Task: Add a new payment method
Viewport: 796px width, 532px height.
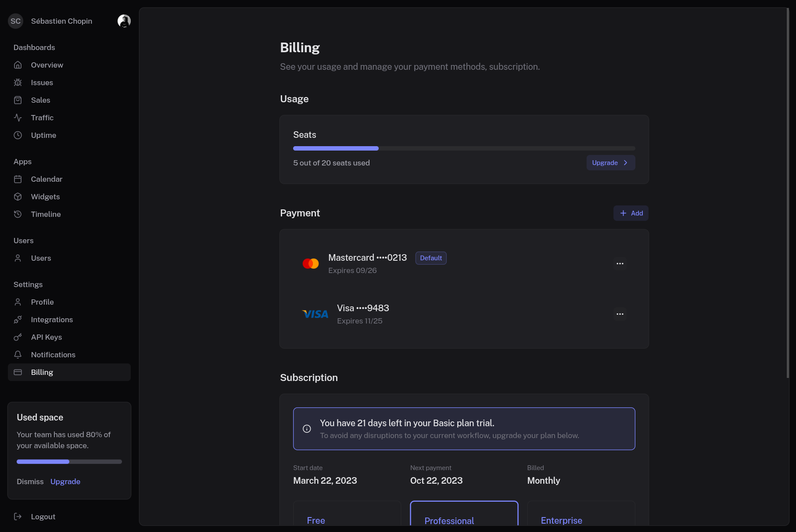Action: pos(631,213)
